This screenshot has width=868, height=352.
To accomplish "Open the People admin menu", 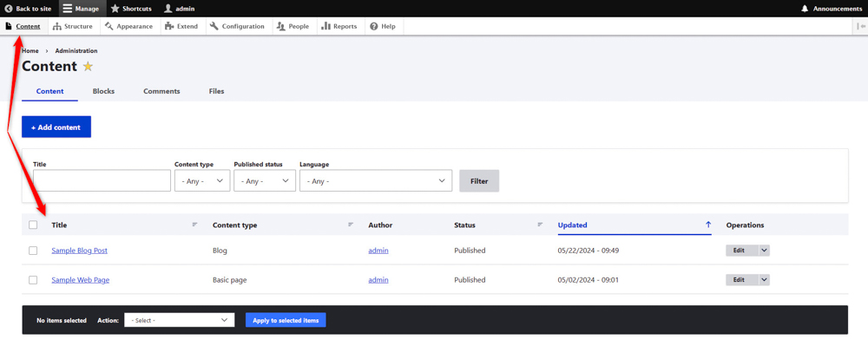I will tap(293, 26).
